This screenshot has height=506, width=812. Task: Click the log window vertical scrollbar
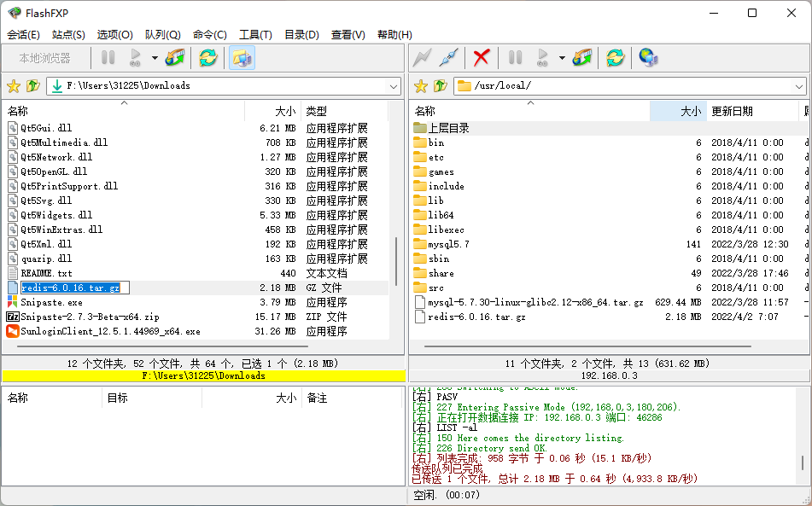tap(803, 462)
